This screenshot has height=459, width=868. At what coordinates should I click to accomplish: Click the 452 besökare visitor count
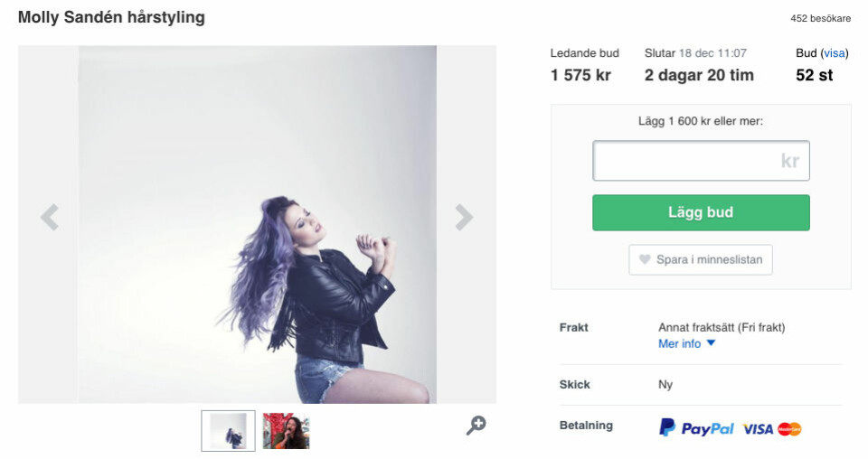(x=820, y=18)
